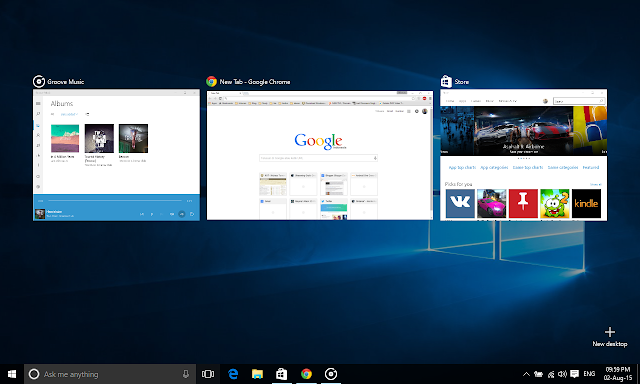Viewport: 640px width, 384px height.
Task: Open the Windows Start menu
Action: coord(12,374)
